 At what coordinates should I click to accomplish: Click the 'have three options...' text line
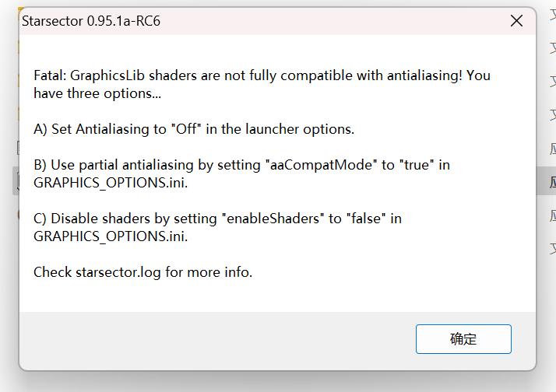[x=97, y=93]
